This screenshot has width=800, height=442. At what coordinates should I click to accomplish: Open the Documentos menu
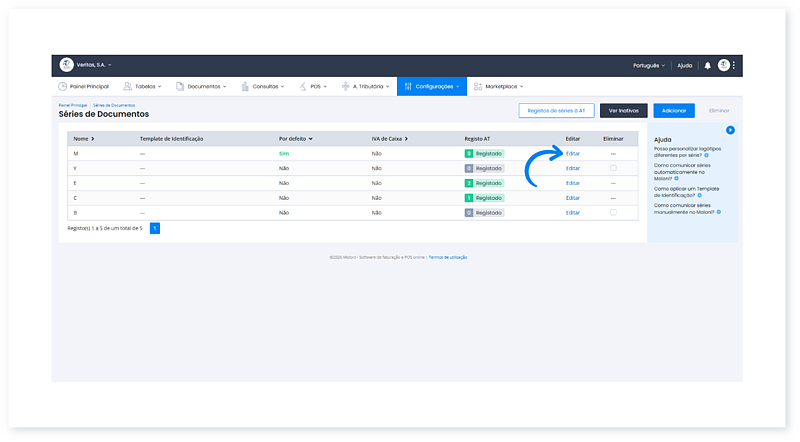[x=206, y=87]
